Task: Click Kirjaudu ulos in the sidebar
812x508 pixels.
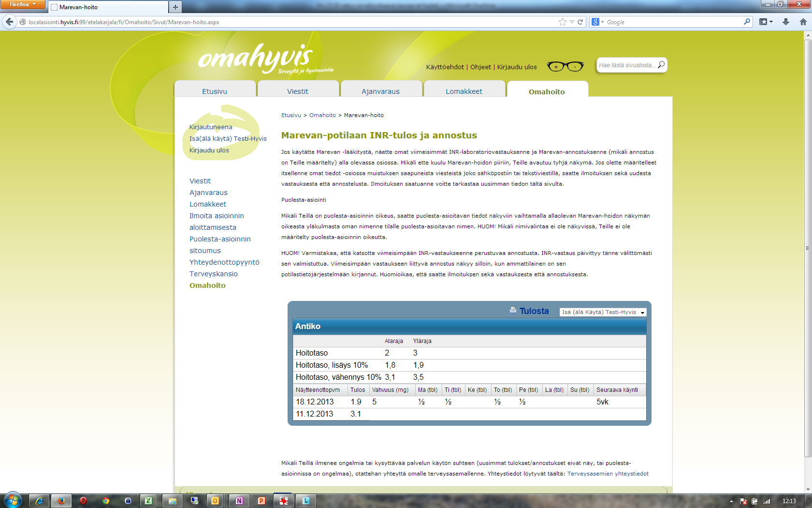Action: point(209,150)
